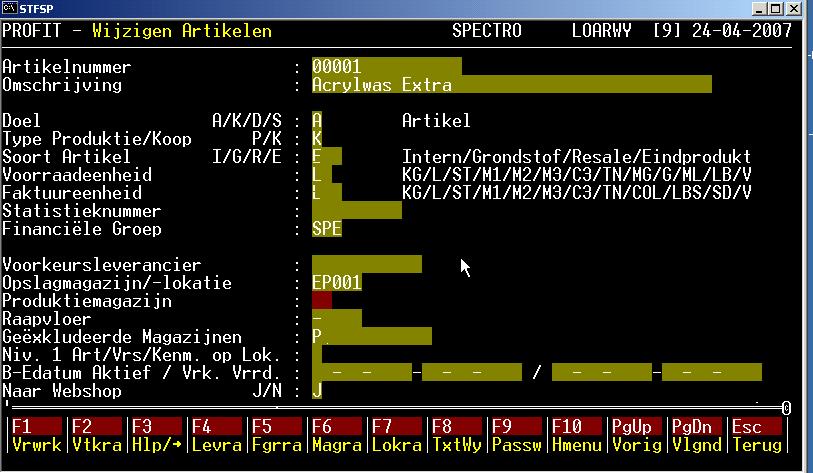Close the STFSP console window
The image size is (813, 473).
tap(794, 8)
